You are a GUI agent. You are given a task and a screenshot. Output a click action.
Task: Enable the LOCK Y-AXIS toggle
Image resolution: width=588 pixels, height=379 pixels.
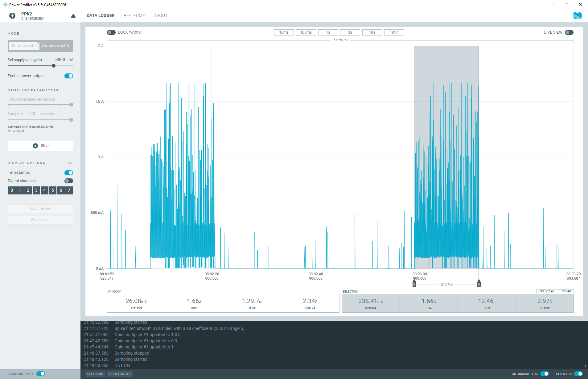tap(111, 32)
